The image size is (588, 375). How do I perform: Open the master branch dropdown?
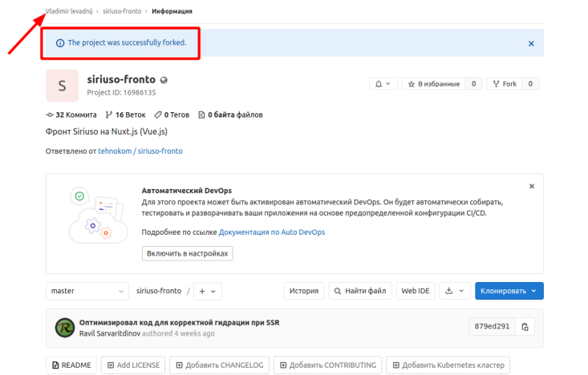pyautogui.click(x=87, y=291)
